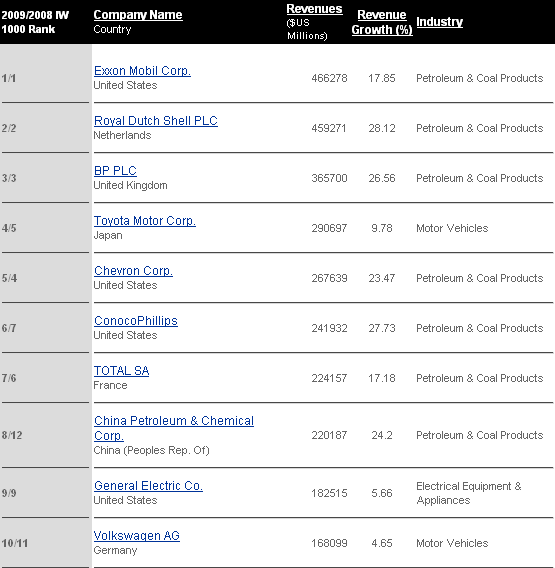
Task: Sort by Company Name column header
Action: [138, 15]
